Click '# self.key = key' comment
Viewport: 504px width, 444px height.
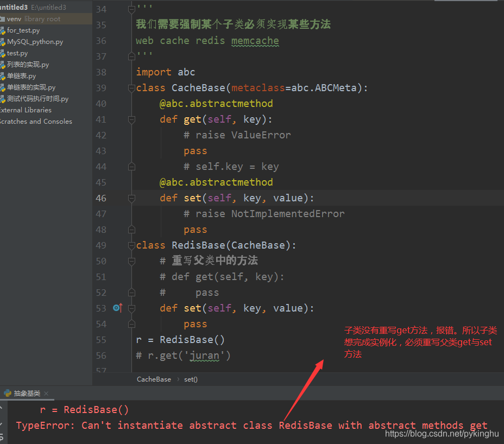click(231, 167)
